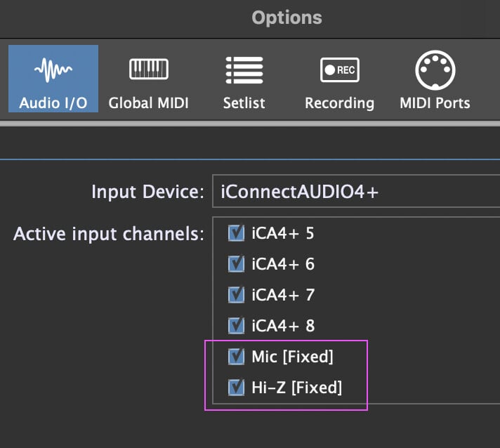Toggle the iCA4+ 8 channel checkbox
The image size is (500, 448).
(x=236, y=326)
